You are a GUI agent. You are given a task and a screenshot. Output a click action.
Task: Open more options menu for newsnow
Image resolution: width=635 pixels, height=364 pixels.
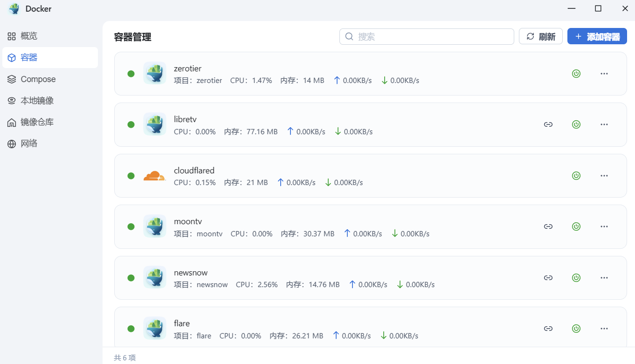tap(604, 278)
